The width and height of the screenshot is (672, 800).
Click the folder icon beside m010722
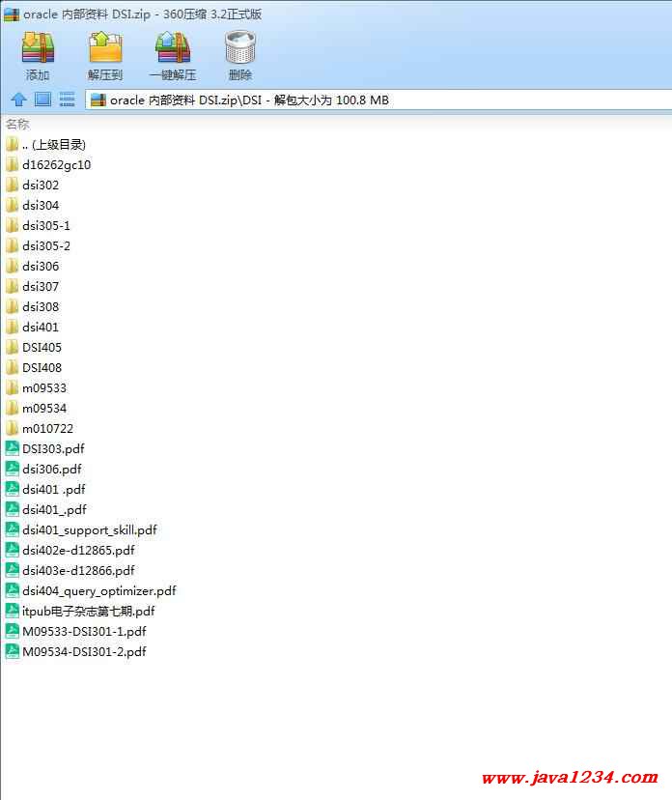pyautogui.click(x=13, y=428)
